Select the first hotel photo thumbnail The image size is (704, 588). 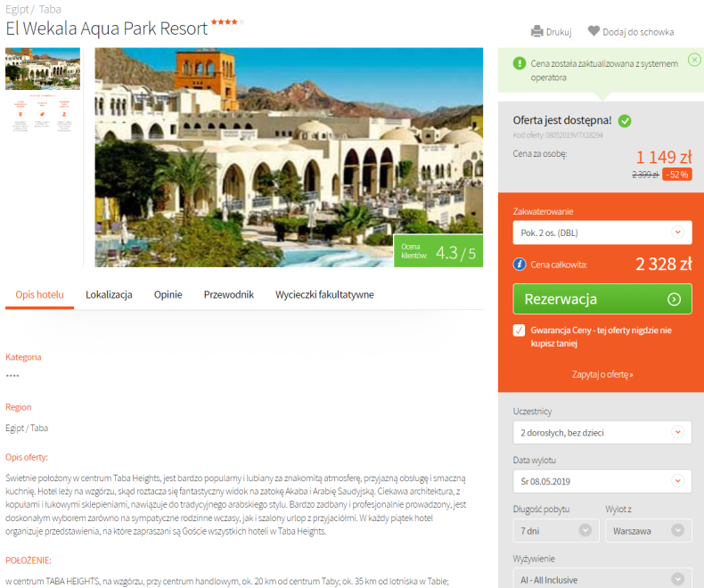43,69
